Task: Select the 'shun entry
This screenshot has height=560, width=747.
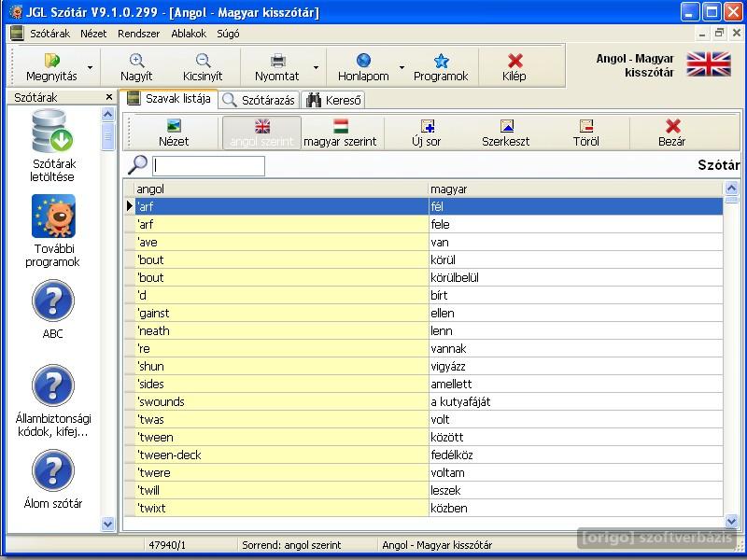Action: click(282, 366)
